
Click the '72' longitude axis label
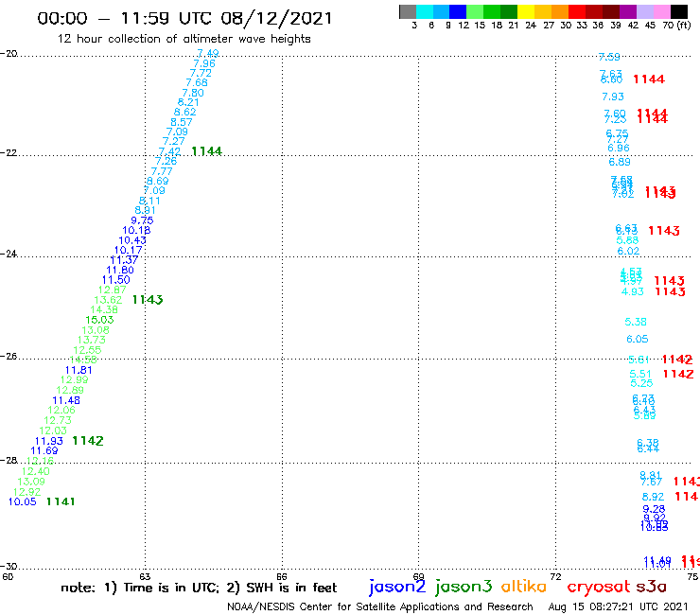555,576
